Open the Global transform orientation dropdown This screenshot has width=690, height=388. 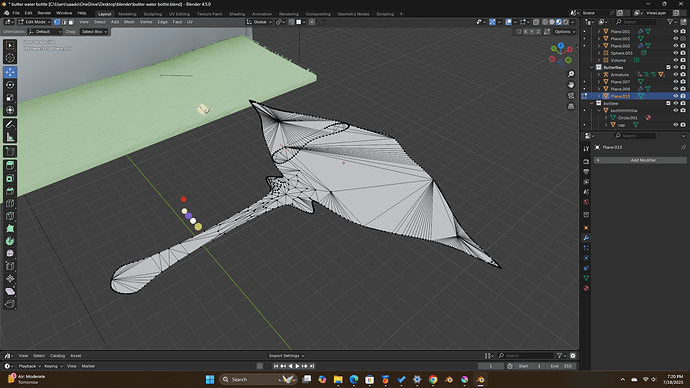coord(259,22)
